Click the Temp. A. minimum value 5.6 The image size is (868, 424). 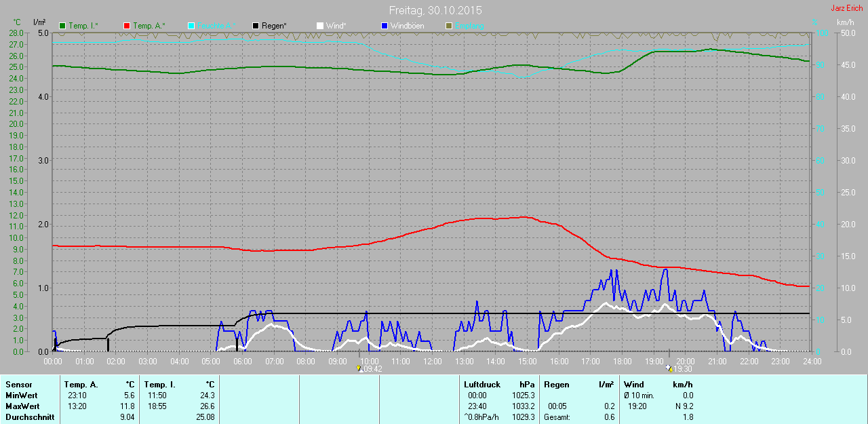tap(129, 396)
